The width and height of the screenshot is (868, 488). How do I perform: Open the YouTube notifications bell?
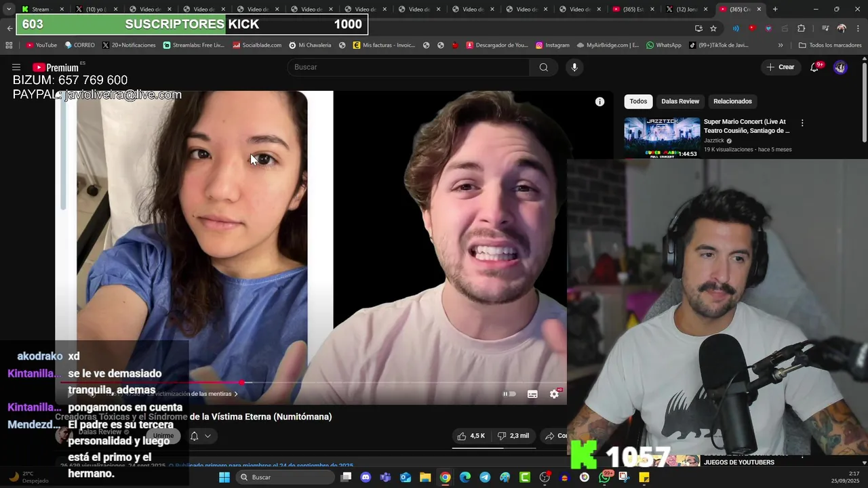814,67
